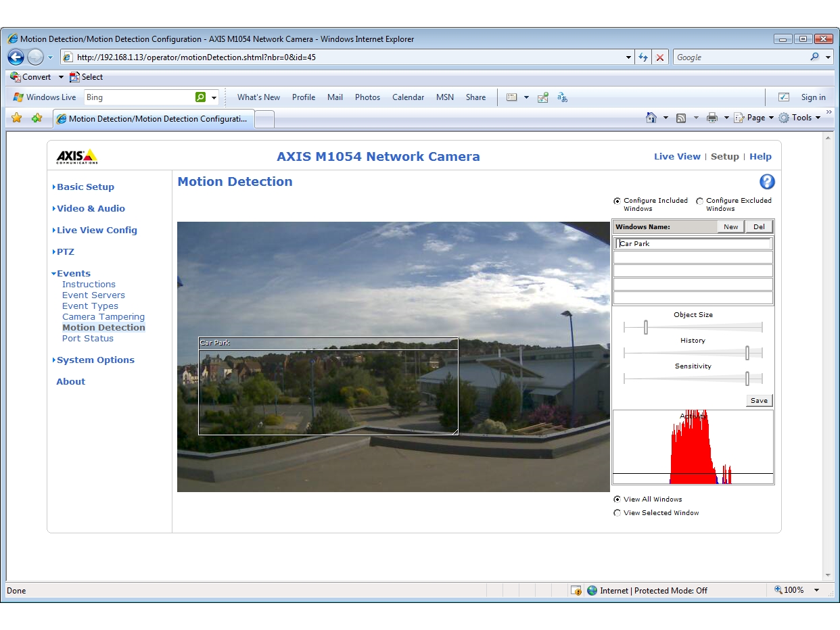Image resolution: width=840 pixels, height=630 pixels.
Task: Collapse the Events menu
Action: click(73, 274)
